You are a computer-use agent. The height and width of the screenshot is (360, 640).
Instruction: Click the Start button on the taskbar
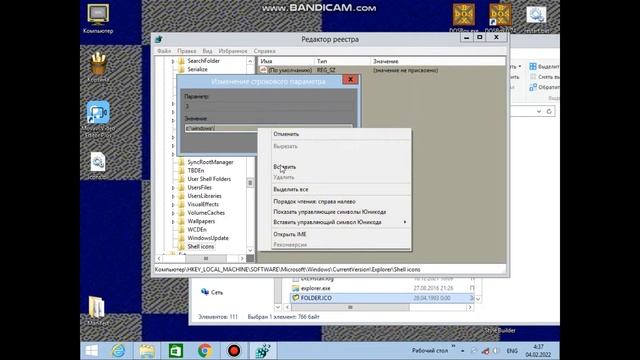coord(91,351)
